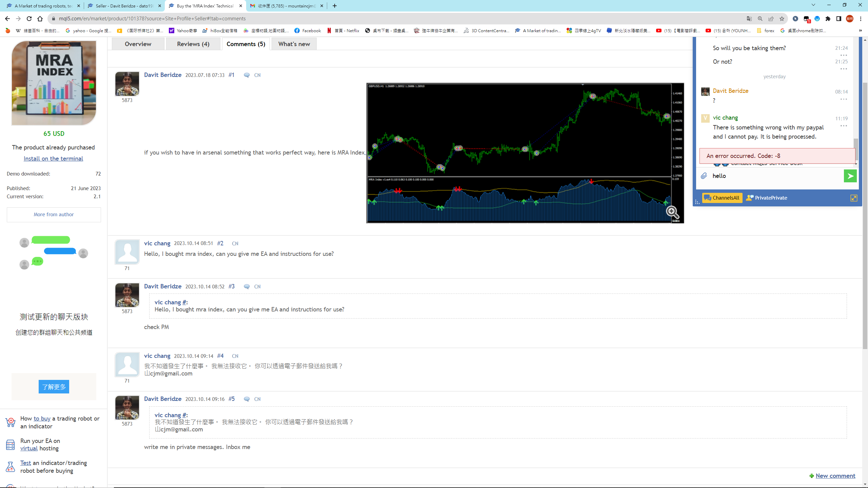Click Install on the terminal link
868x488 pixels.
53,159
